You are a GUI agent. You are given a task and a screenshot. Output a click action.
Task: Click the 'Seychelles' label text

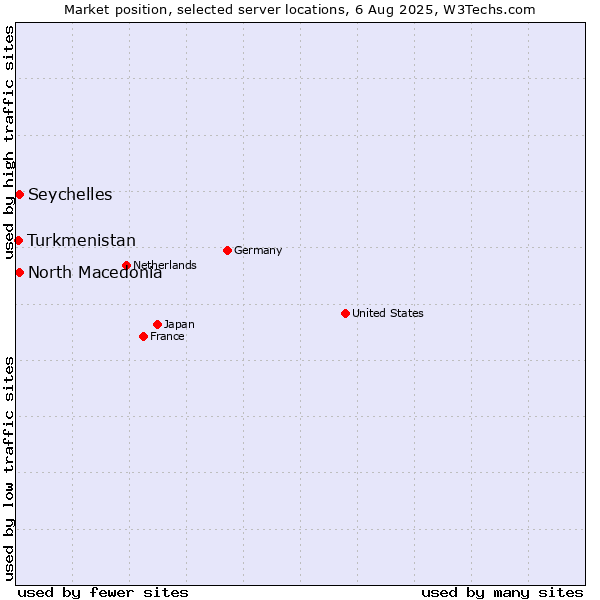tap(70, 195)
